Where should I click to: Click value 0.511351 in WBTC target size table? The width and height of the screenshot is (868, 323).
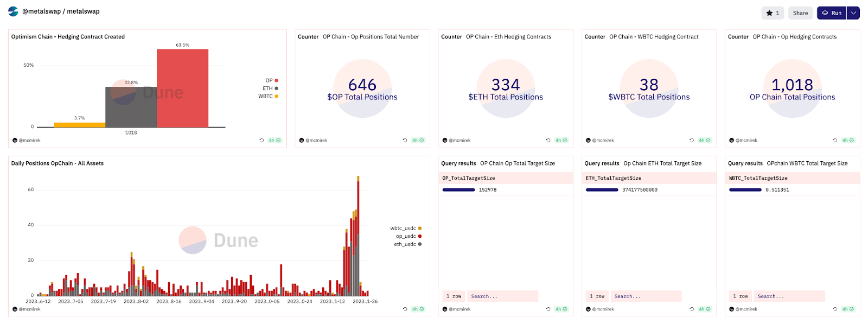(x=777, y=190)
